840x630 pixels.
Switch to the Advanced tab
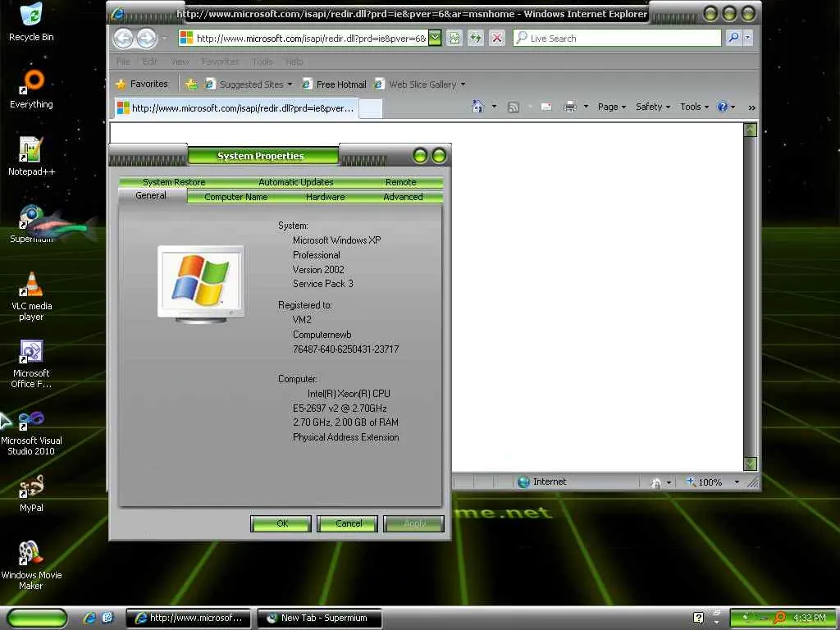[403, 197]
